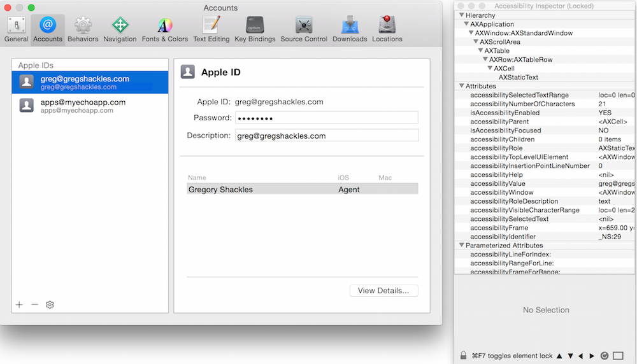Select the accessibilityWindow attribute row
The width and height of the screenshot is (637, 364).
(x=545, y=192)
